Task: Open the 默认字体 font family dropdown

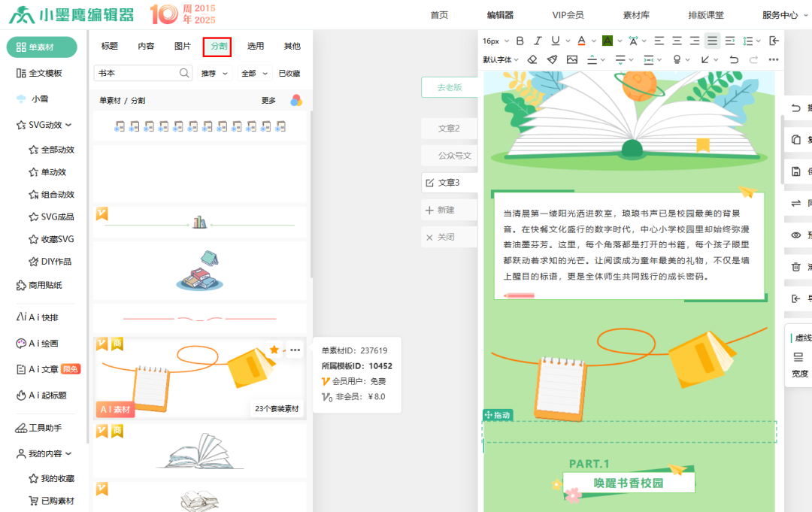Action: pos(501,59)
